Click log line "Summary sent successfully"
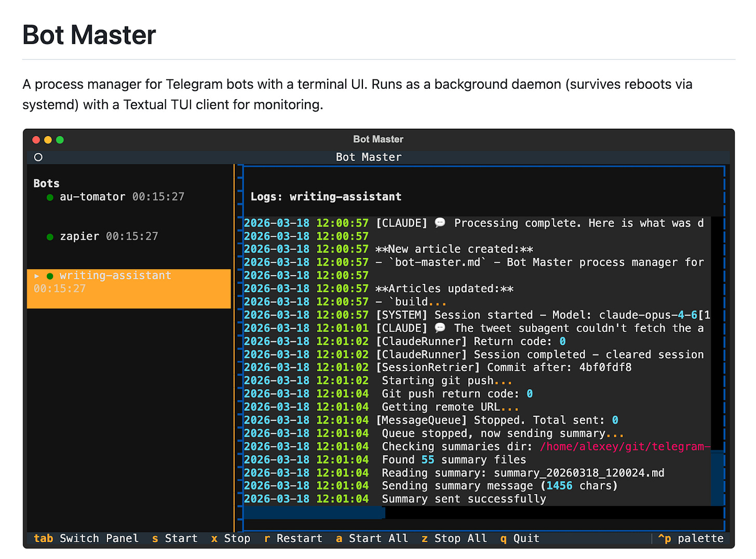 395,499
